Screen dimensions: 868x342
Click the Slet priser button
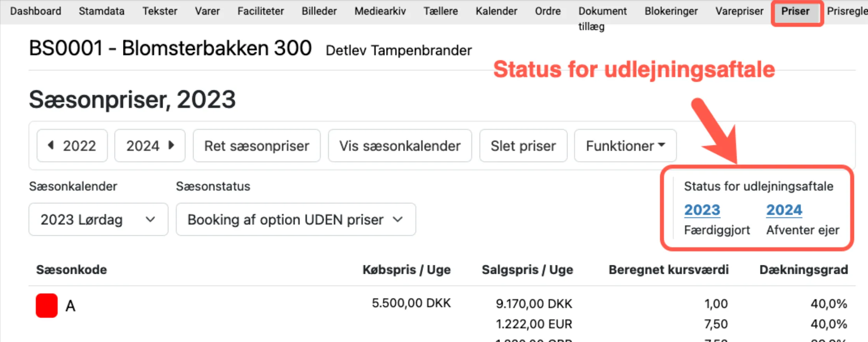[x=523, y=145]
